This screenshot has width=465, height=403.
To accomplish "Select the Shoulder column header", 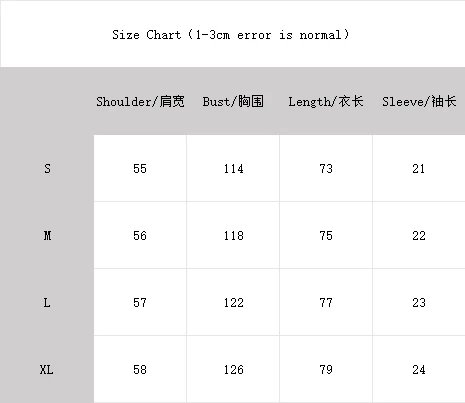I will pos(140,102).
